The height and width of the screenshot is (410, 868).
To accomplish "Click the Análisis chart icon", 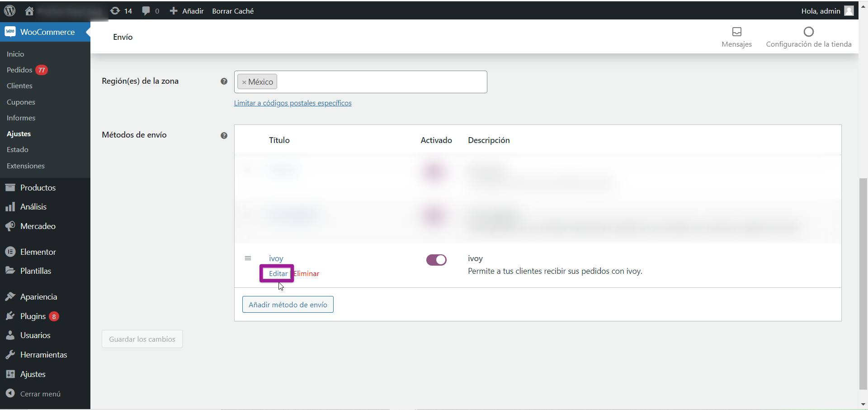I will [x=10, y=207].
